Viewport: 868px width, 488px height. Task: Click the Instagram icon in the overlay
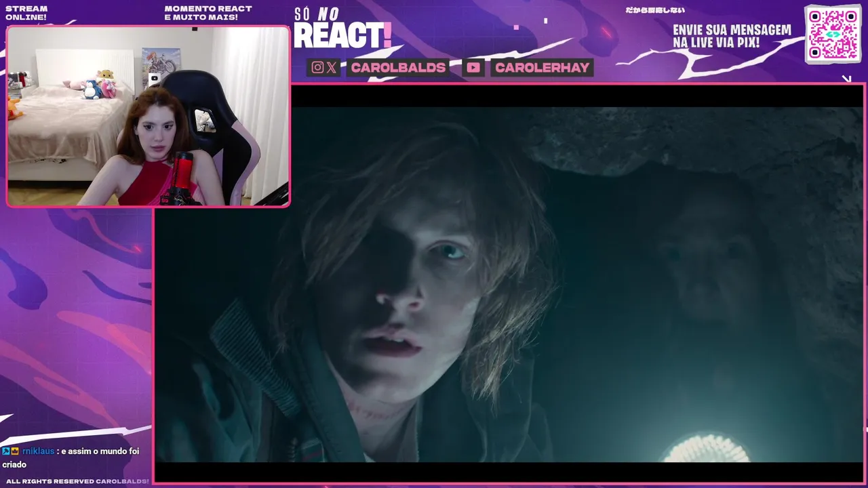point(317,67)
